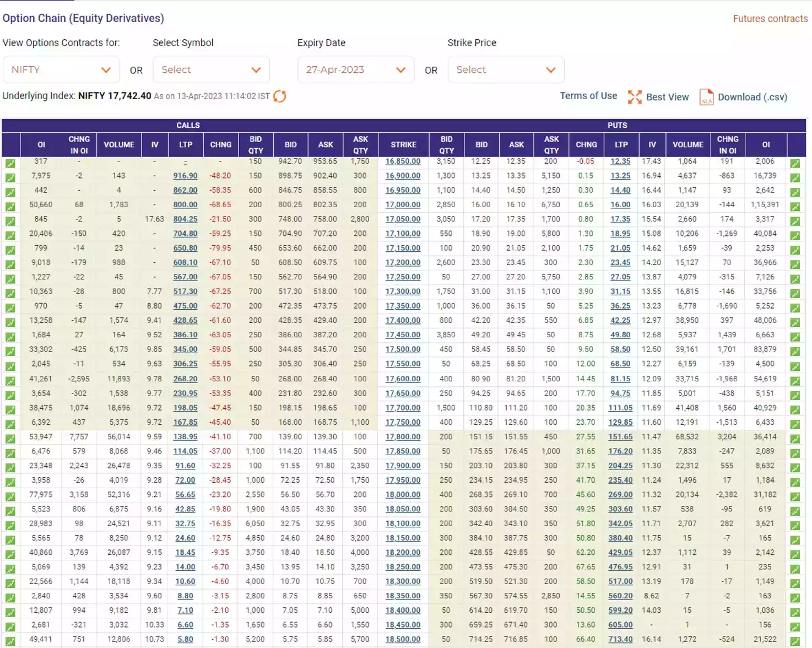This screenshot has height=648, width=812.
Task: Click the Best View link text
Action: (x=667, y=97)
